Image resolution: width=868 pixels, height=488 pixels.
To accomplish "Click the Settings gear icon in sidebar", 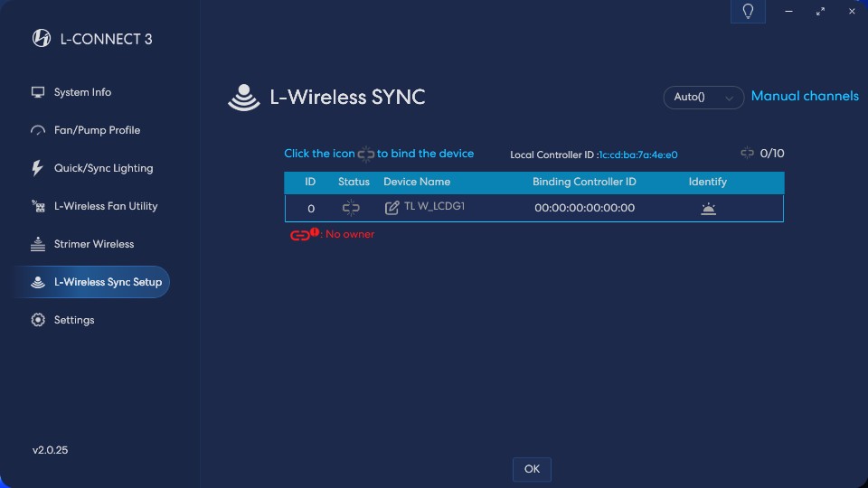I will [38, 320].
